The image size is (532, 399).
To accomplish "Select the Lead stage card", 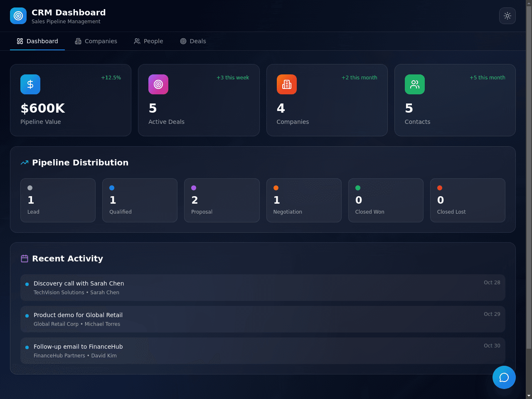I will point(58,200).
